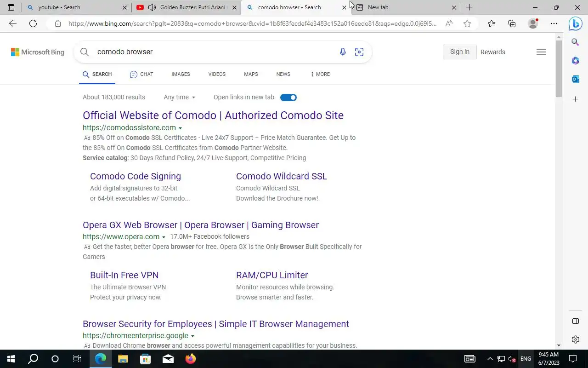Open Read aloud icon in address bar
Image resolution: width=588 pixels, height=368 pixels.
pyautogui.click(x=449, y=23)
